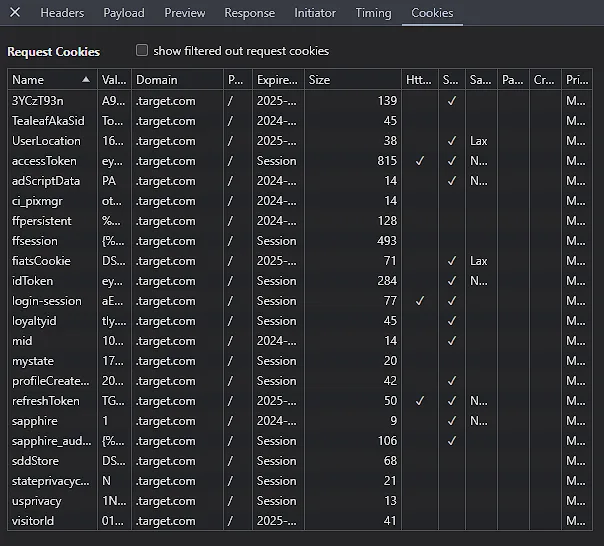The width and height of the screenshot is (604, 546).
Task: Switch to the Response tab
Action: (250, 13)
